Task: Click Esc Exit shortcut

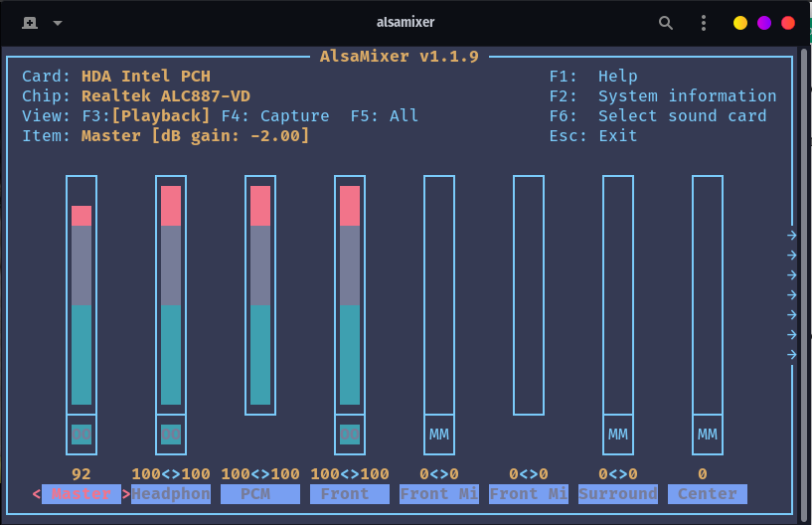Action: pos(593,136)
